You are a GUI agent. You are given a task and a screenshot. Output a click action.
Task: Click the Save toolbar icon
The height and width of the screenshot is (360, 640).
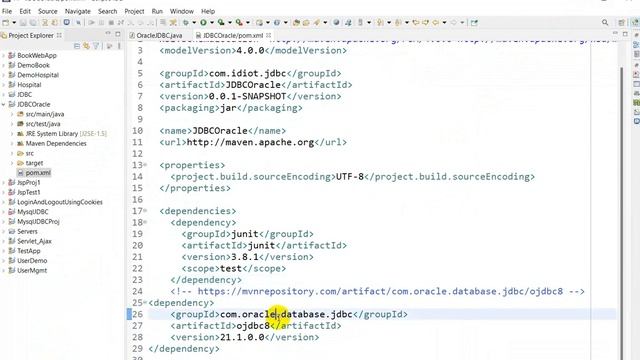(23, 23)
